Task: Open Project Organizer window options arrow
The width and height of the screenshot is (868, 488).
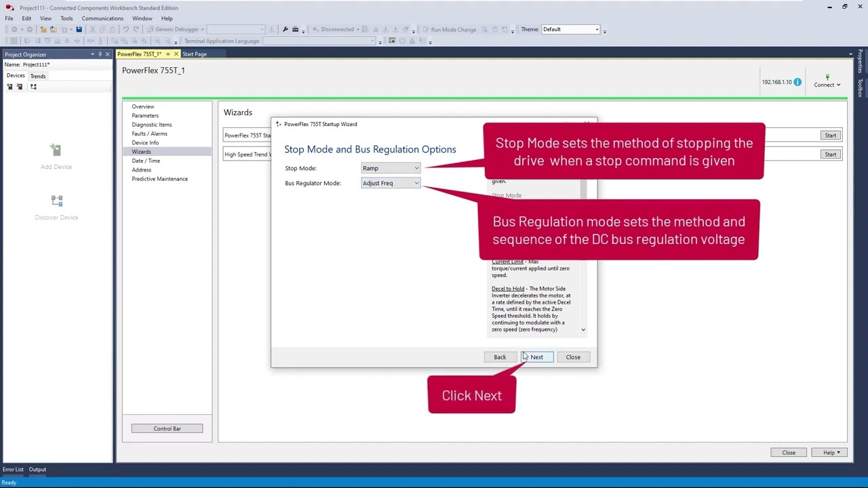Action: 92,54
